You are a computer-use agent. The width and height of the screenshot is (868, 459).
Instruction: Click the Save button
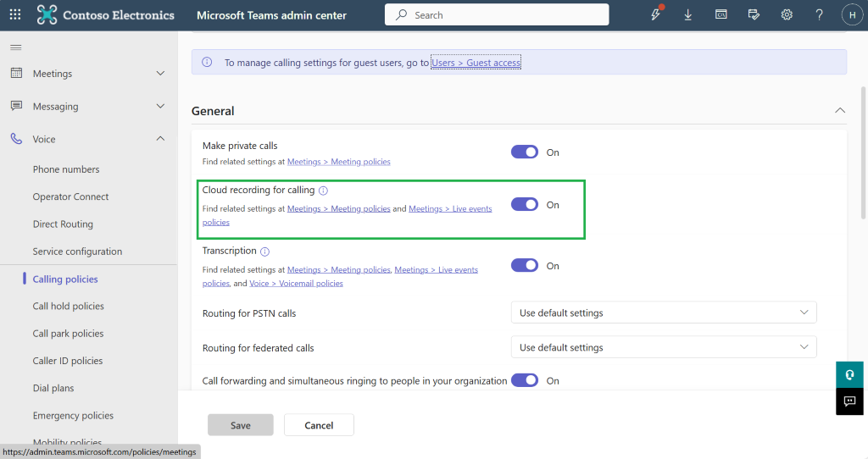point(240,425)
